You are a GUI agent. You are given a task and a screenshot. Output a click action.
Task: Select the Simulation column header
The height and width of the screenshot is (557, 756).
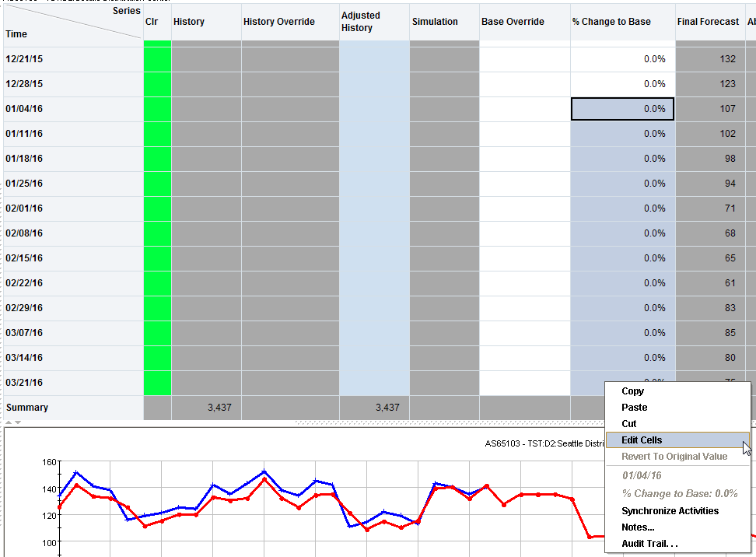tap(445, 22)
